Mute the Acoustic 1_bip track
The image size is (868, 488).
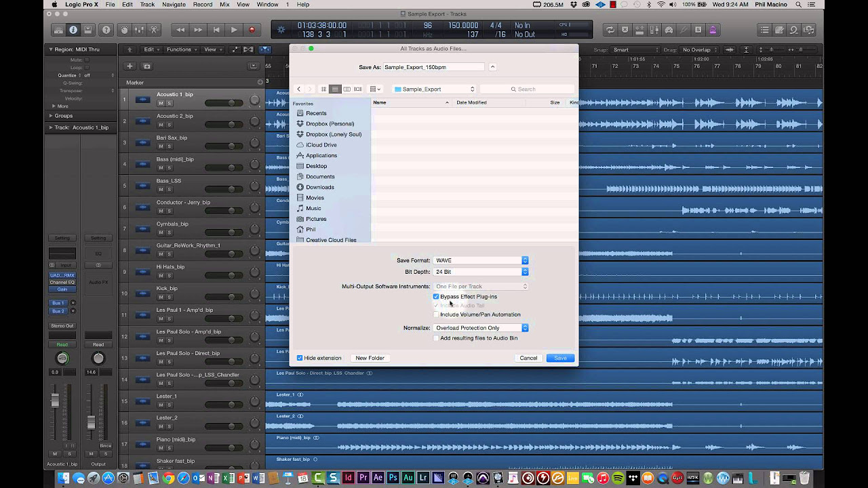(x=161, y=103)
